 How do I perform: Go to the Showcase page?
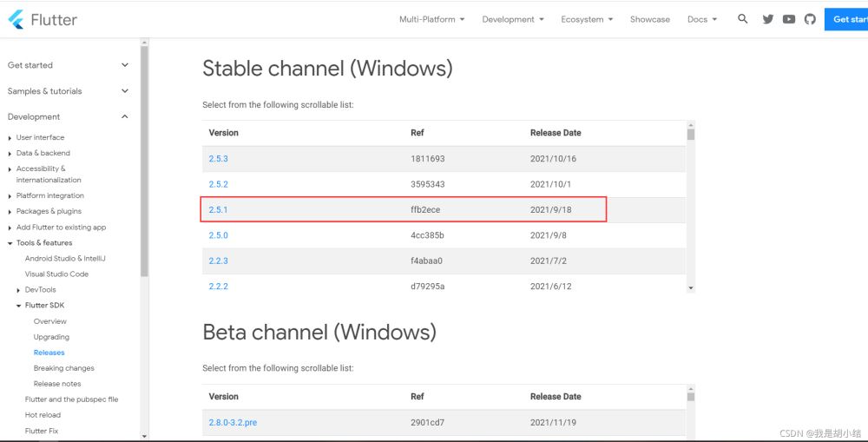pyautogui.click(x=650, y=19)
